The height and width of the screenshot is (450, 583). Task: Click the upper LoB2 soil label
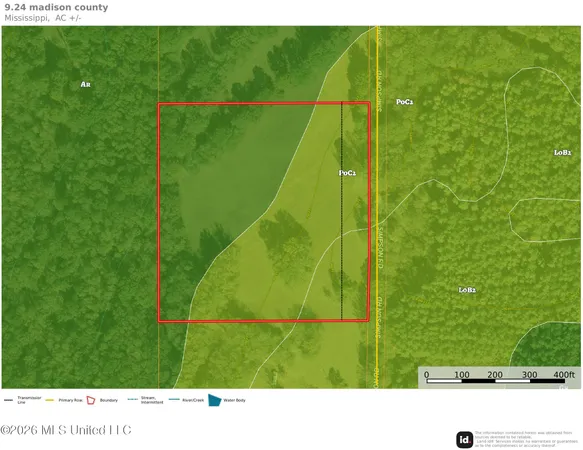tap(563, 152)
